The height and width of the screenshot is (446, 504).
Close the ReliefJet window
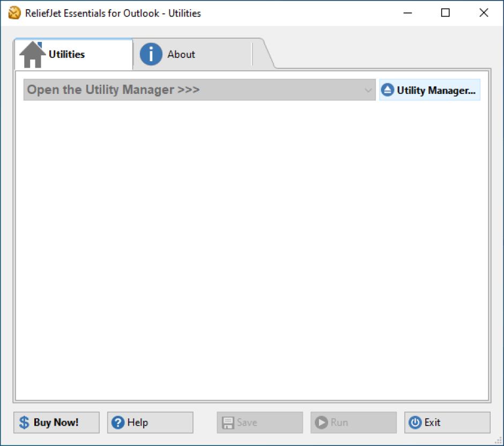pos(484,13)
